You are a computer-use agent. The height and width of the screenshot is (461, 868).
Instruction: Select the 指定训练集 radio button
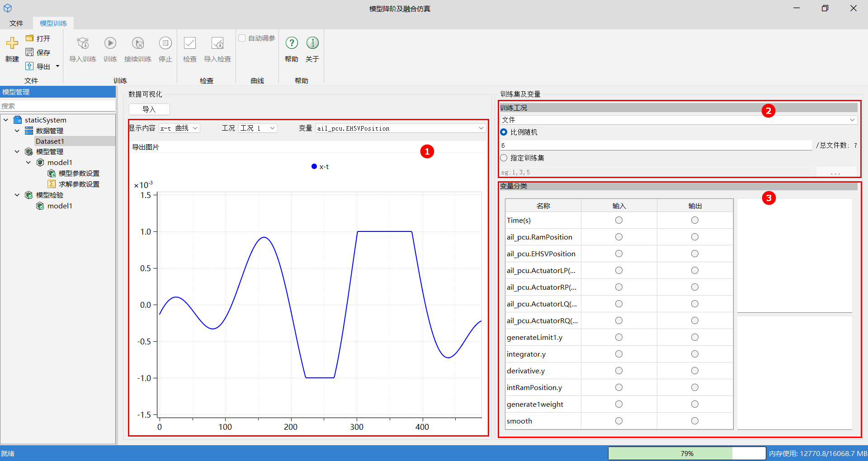[504, 158]
